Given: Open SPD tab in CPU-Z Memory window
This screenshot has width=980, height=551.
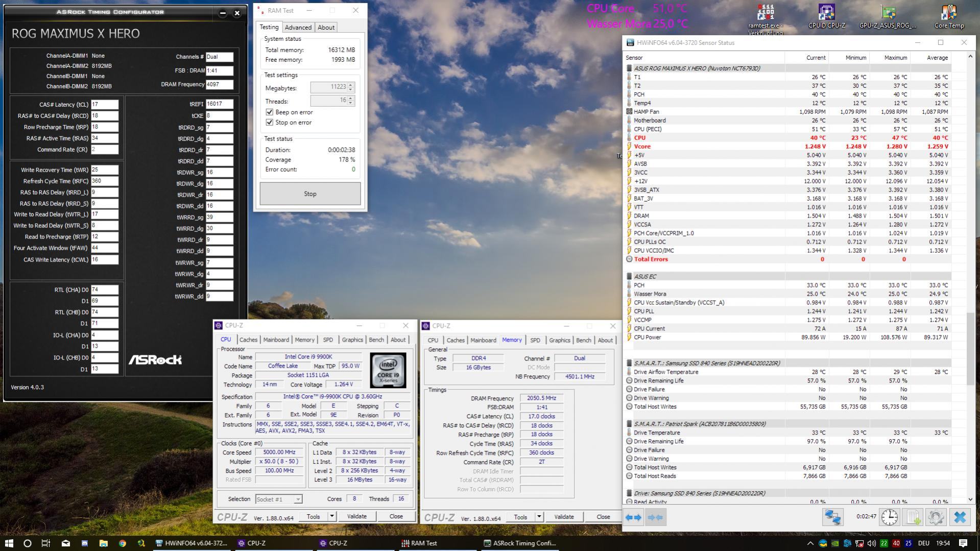Looking at the screenshot, I should pos(535,340).
